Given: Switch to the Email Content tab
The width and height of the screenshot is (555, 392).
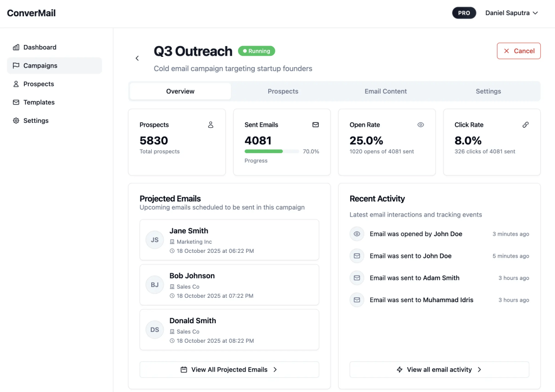Looking at the screenshot, I should click(x=385, y=92).
